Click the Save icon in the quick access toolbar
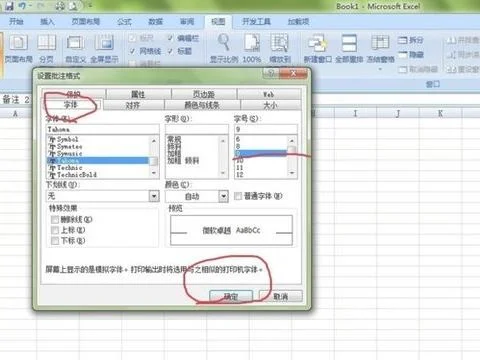 9,6
